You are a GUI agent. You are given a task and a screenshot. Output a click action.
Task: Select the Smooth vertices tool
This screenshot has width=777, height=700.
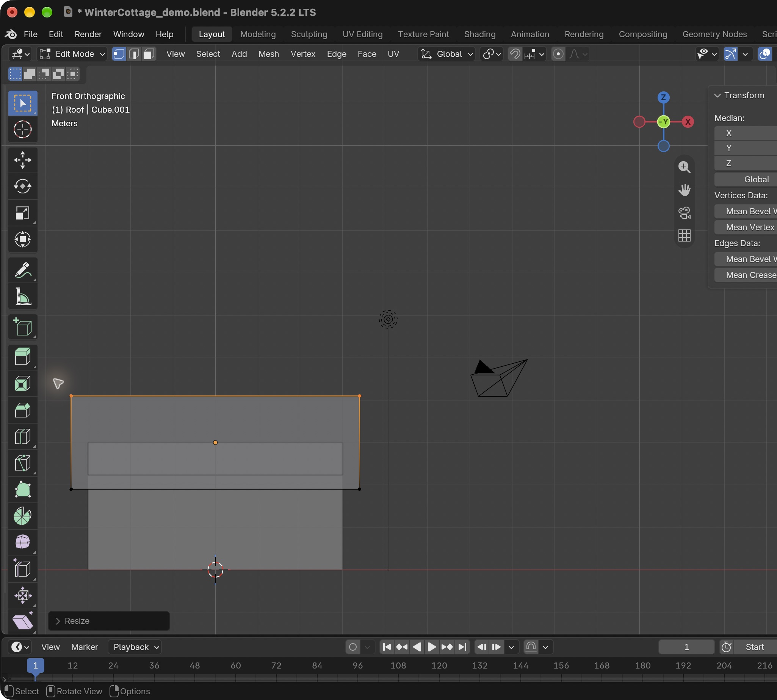coord(23,542)
